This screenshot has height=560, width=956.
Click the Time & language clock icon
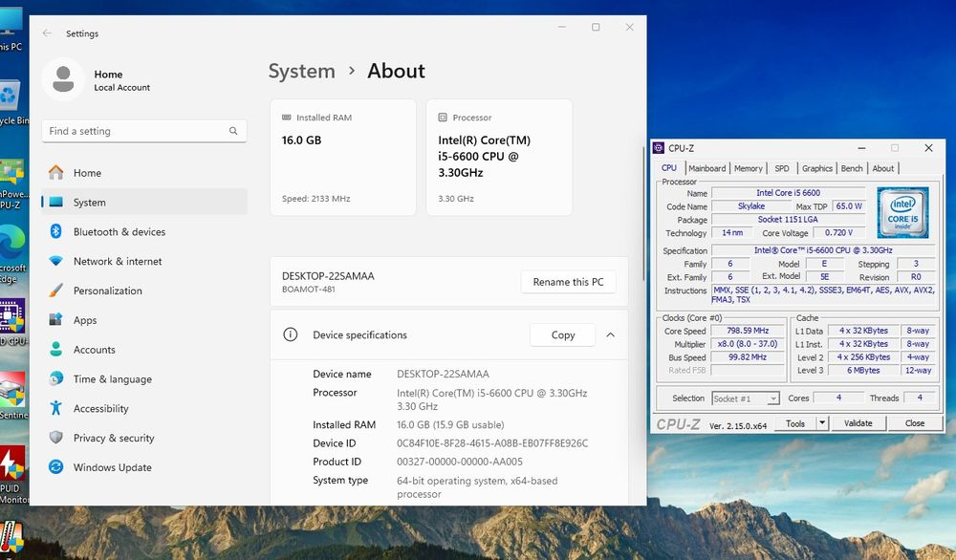coord(56,378)
